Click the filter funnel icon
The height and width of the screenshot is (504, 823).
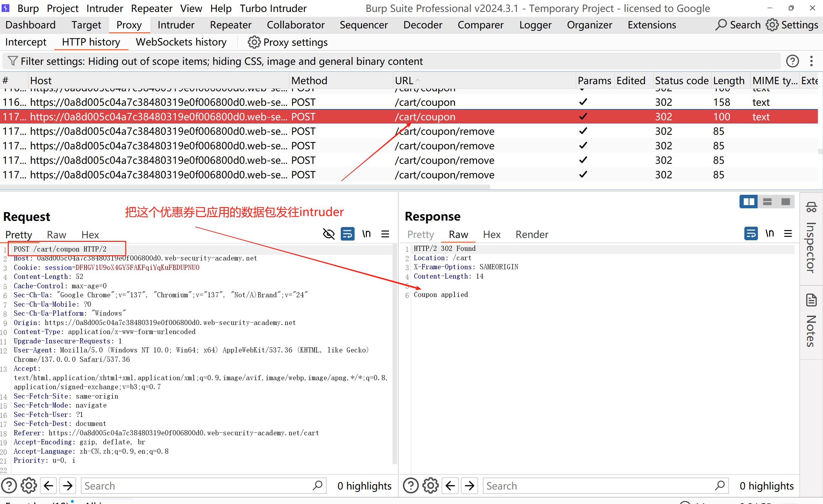click(x=12, y=61)
